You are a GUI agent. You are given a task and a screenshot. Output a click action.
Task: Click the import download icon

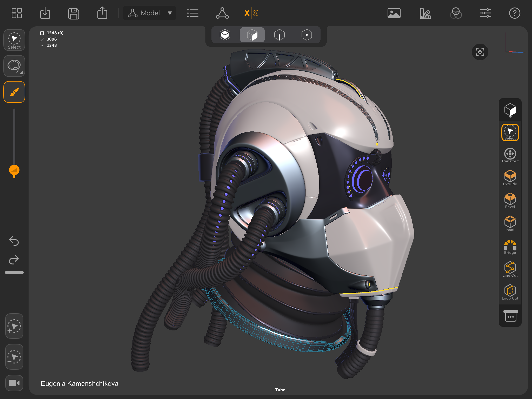pyautogui.click(x=45, y=13)
